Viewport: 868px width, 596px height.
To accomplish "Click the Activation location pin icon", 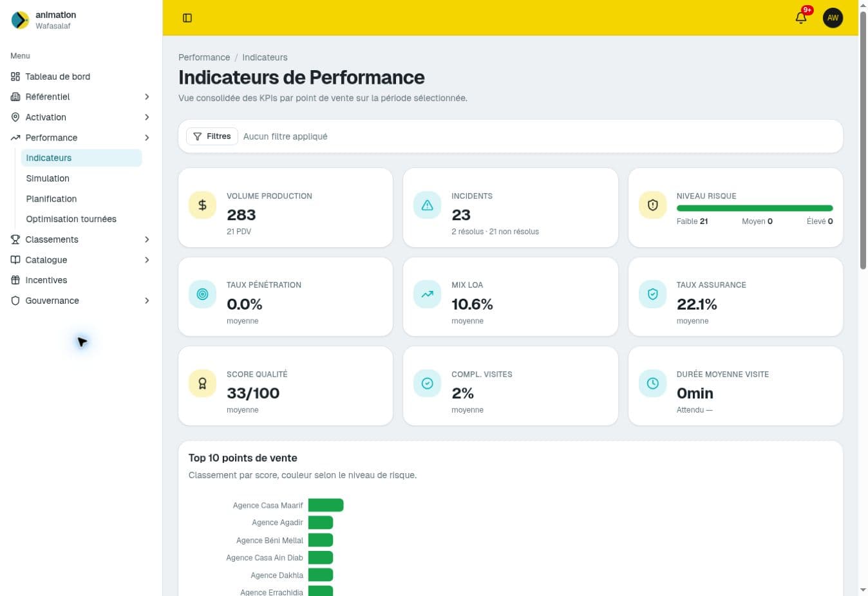I will (x=15, y=117).
